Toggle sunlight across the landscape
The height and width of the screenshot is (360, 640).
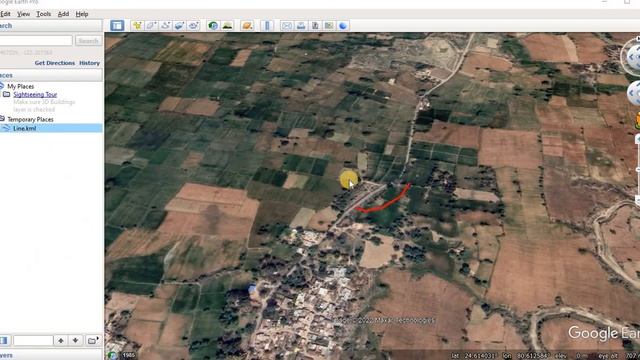227,26
